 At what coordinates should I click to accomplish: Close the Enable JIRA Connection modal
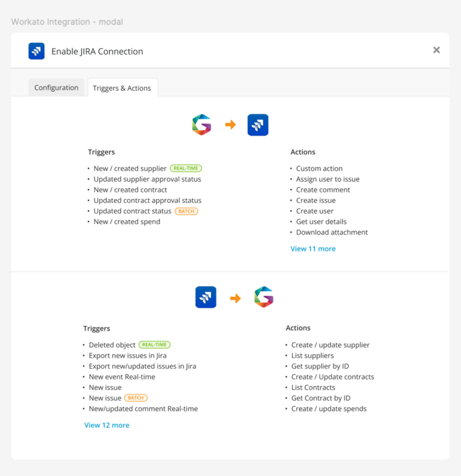click(436, 50)
